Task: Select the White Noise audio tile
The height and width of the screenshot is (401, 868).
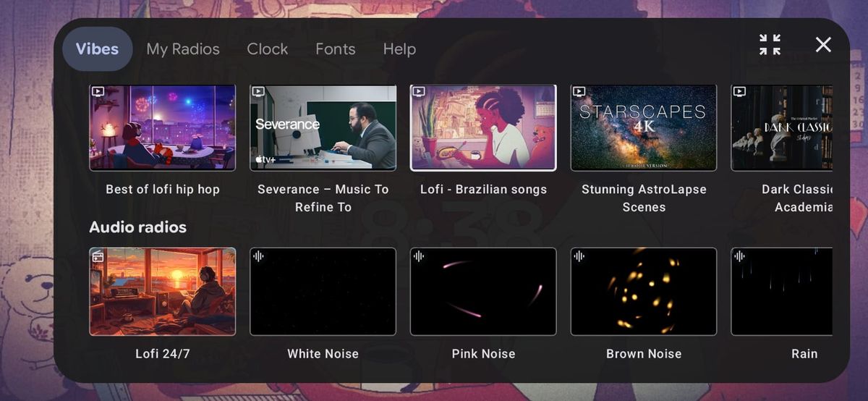Action: [x=323, y=292]
